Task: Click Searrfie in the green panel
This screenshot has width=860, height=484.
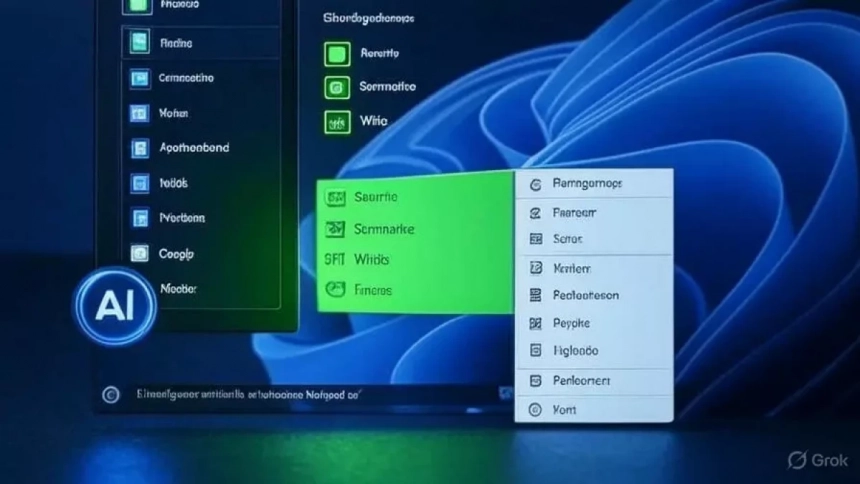Action: (375, 198)
